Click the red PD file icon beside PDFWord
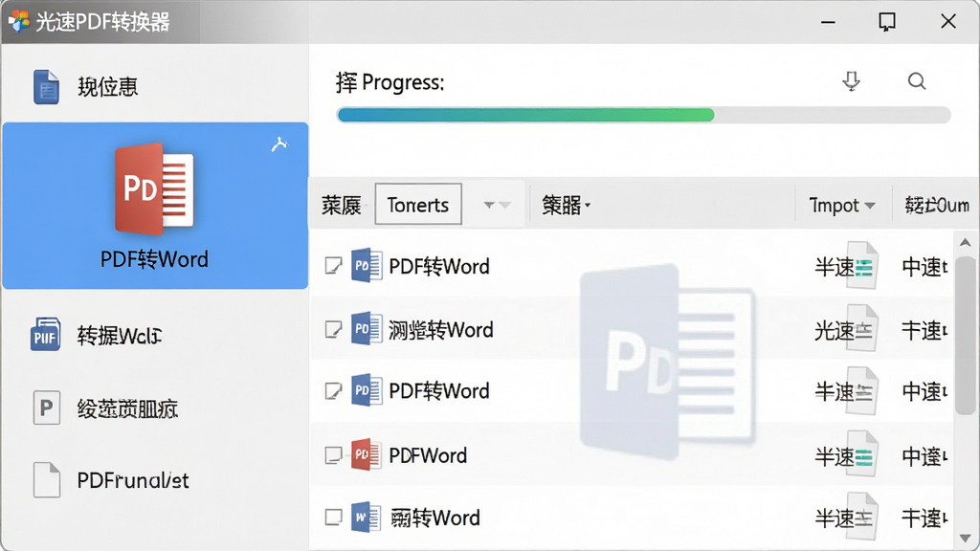This screenshot has width=980, height=551. click(x=367, y=454)
